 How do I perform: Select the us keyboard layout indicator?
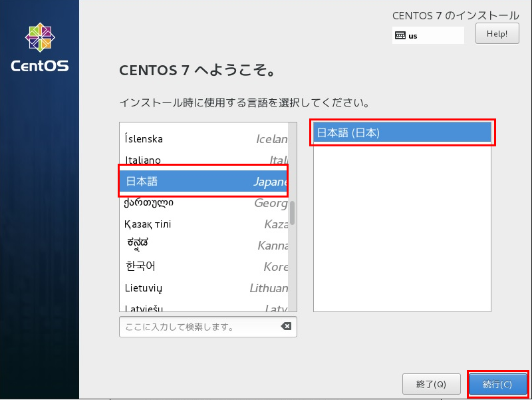pos(428,35)
